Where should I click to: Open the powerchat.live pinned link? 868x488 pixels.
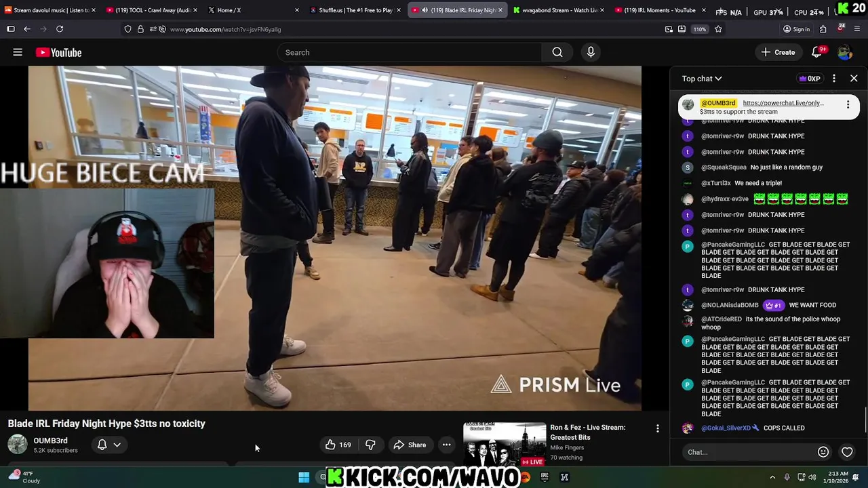(783, 103)
